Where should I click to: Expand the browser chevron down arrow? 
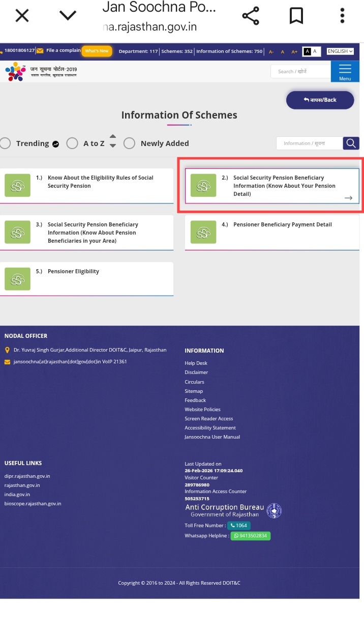[x=68, y=16]
